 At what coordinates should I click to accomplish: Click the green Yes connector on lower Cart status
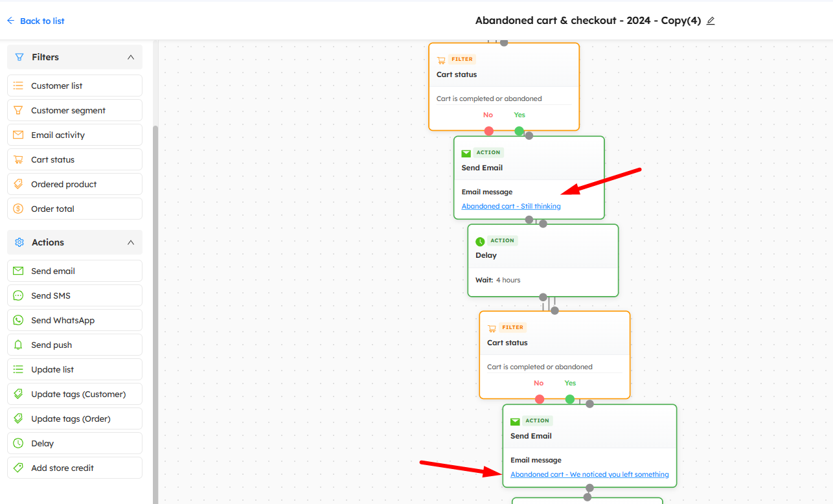tap(569, 399)
